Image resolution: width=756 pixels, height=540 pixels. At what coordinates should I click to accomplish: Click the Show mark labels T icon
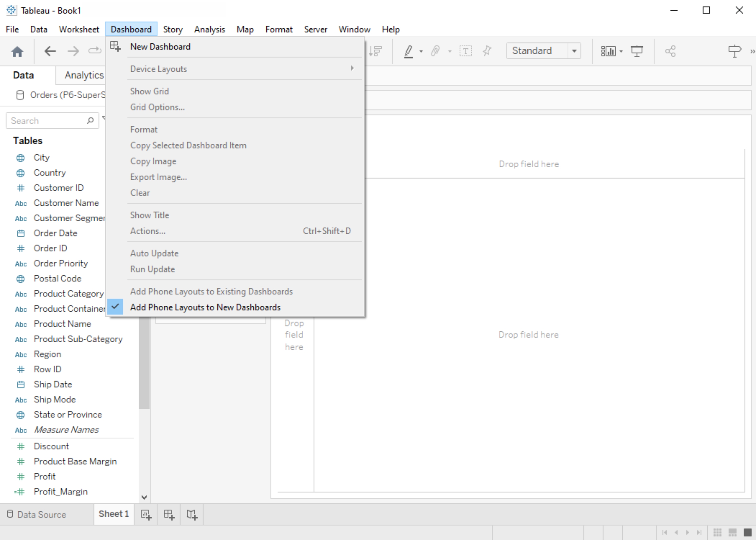[465, 51]
